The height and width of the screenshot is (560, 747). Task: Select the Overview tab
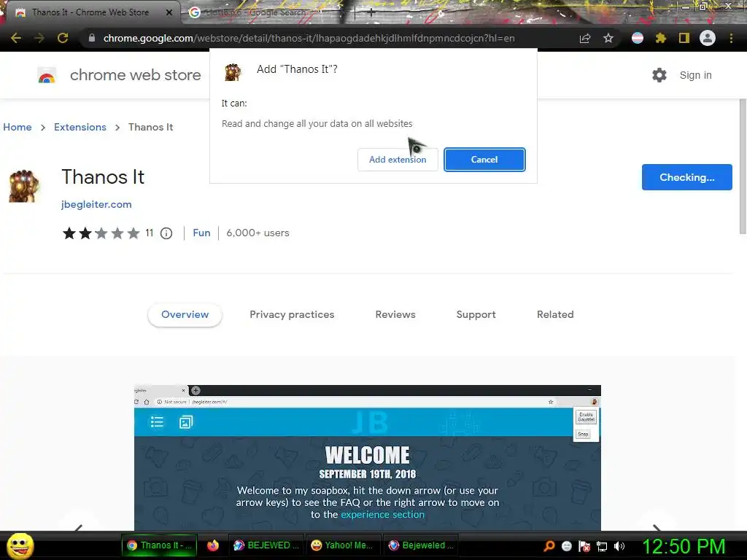click(185, 315)
